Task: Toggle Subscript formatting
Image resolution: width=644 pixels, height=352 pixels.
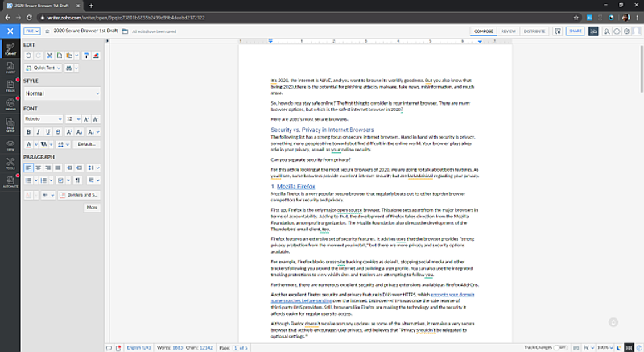Action: [79, 132]
